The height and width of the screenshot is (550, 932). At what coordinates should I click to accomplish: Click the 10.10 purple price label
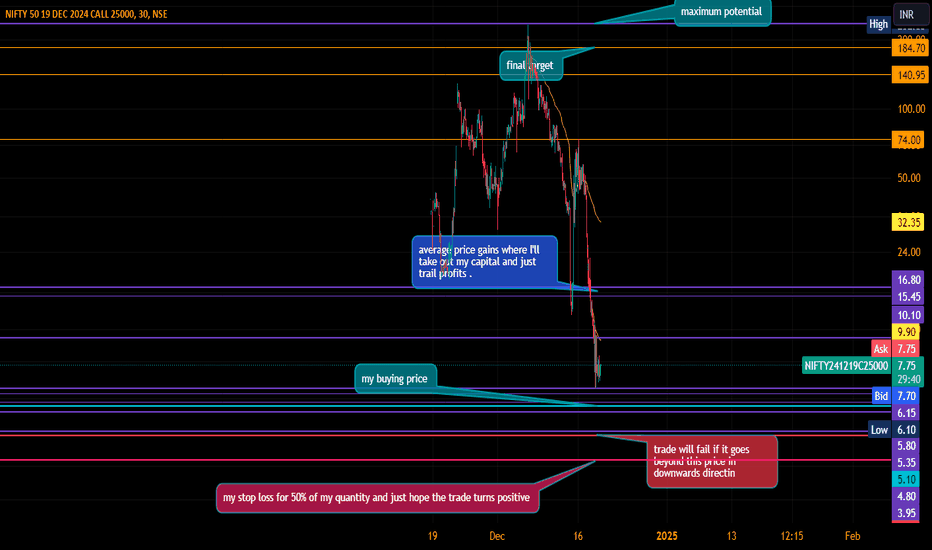point(908,315)
